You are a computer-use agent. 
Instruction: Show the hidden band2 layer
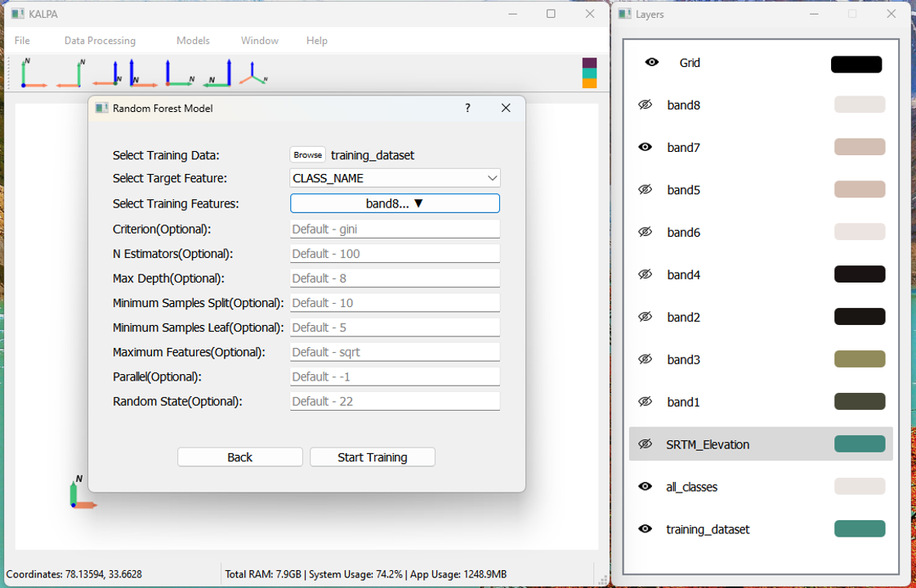tap(645, 317)
